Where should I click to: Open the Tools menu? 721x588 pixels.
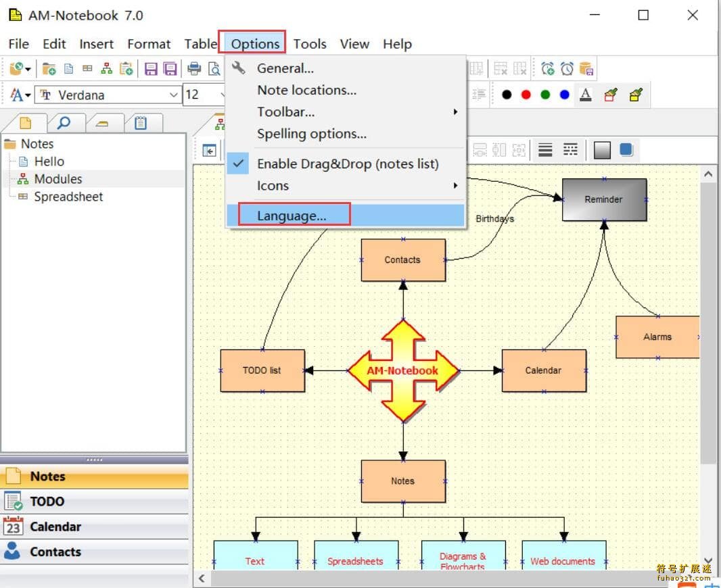click(x=310, y=44)
